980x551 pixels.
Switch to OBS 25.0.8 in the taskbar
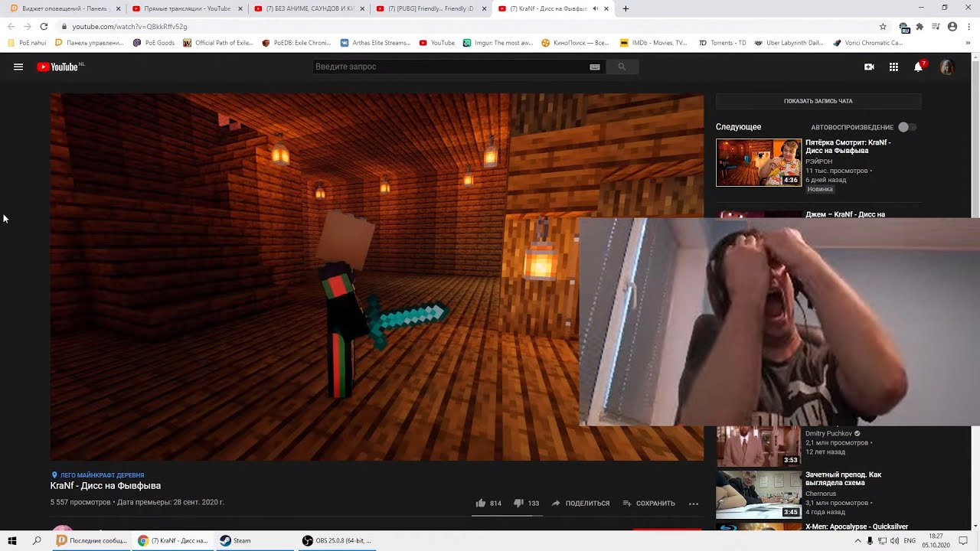pyautogui.click(x=337, y=540)
